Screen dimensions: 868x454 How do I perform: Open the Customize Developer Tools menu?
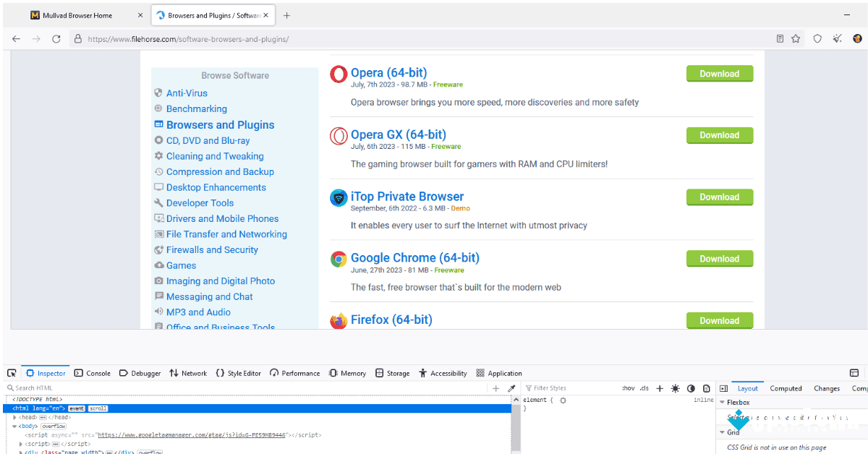[x=854, y=372]
